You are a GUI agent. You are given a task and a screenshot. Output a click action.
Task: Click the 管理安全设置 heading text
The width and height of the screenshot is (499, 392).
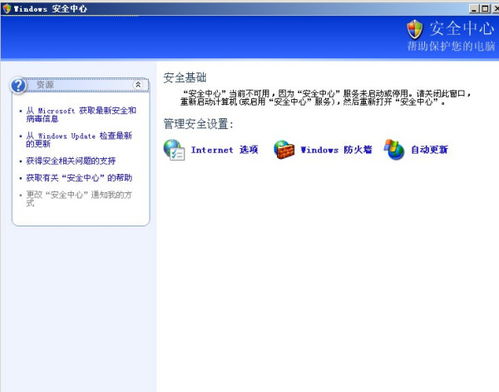[x=198, y=124]
